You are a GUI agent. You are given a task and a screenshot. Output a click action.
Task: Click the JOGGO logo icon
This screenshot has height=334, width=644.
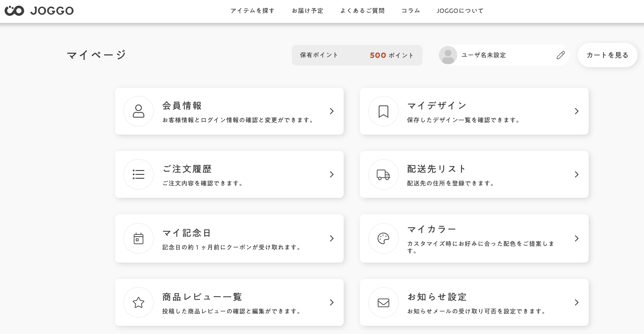click(x=14, y=11)
